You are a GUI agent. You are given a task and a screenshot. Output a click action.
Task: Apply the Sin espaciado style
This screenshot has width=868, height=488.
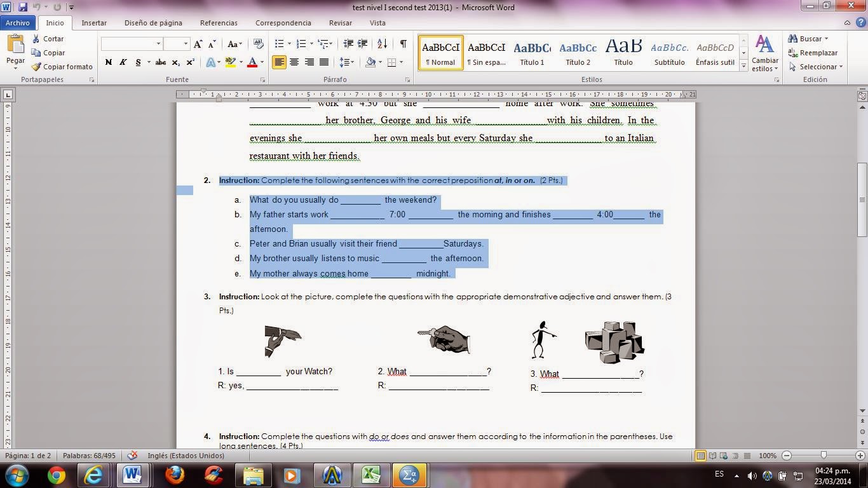coord(486,53)
